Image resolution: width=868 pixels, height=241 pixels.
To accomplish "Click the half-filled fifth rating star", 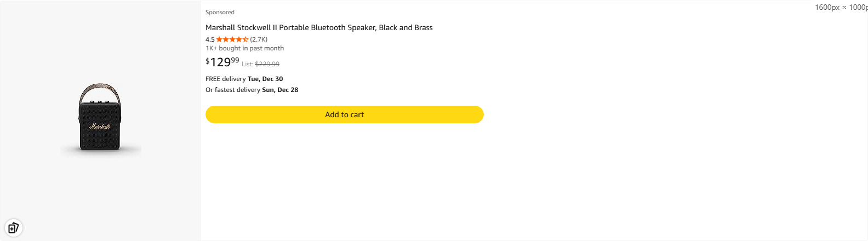I will (x=245, y=39).
